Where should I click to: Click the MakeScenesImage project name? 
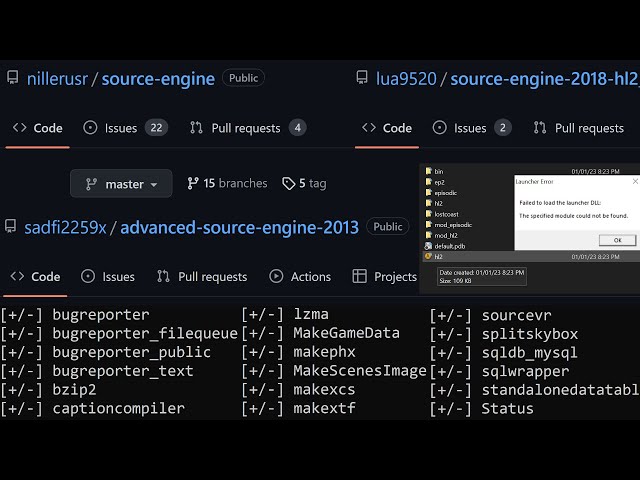click(360, 371)
